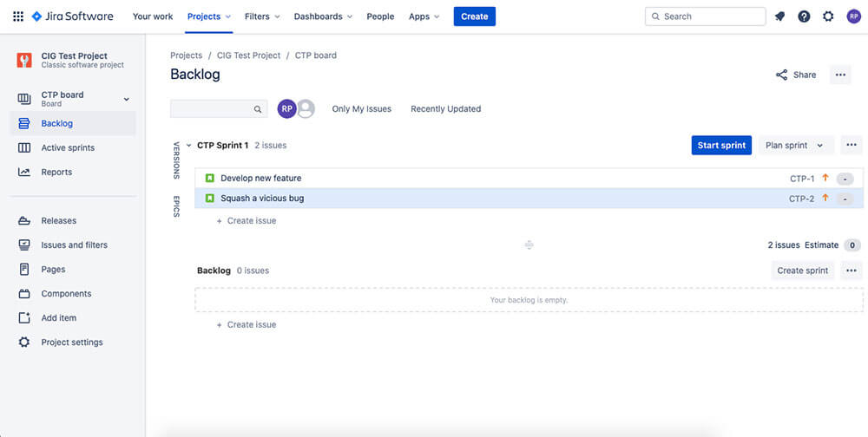Click the Add item icon
This screenshot has height=437, width=868.
click(23, 318)
